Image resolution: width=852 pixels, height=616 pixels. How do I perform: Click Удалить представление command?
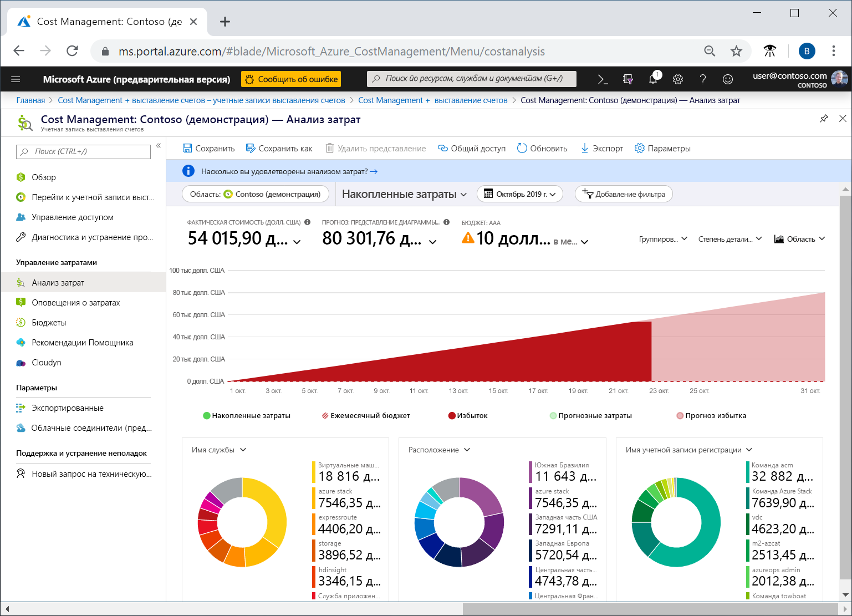pyautogui.click(x=376, y=149)
